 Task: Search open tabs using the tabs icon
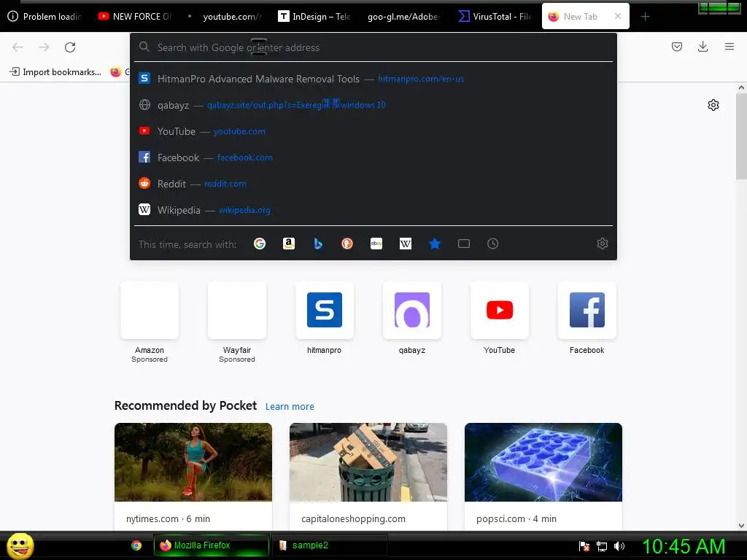(463, 244)
